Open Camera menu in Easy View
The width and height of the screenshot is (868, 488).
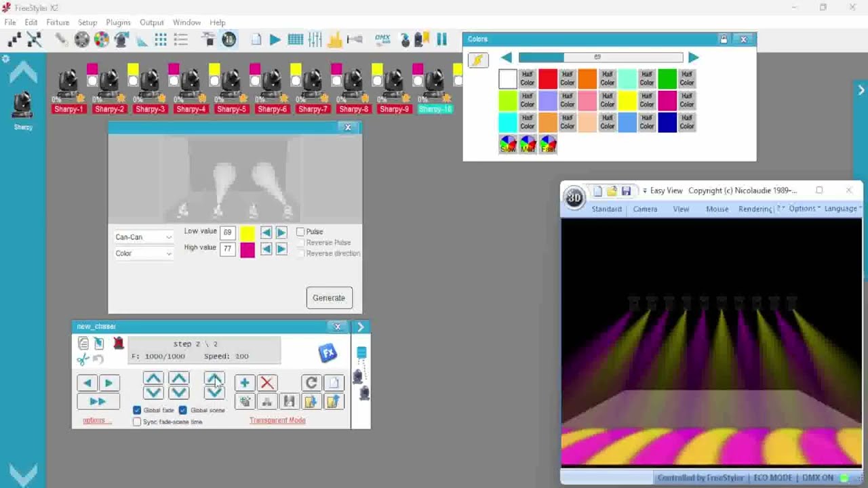tap(645, 209)
